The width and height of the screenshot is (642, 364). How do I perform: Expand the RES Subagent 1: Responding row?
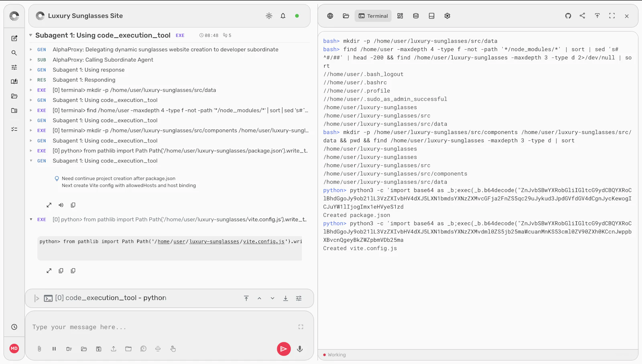[x=31, y=80]
